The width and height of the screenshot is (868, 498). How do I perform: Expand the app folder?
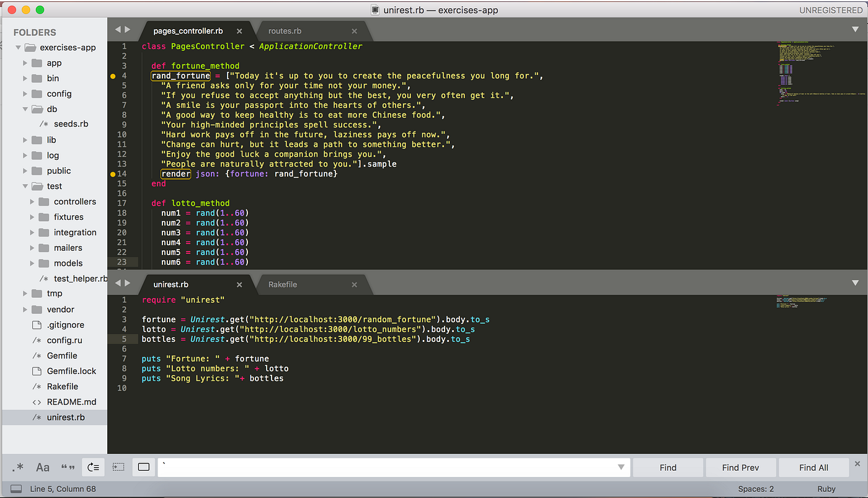point(25,63)
